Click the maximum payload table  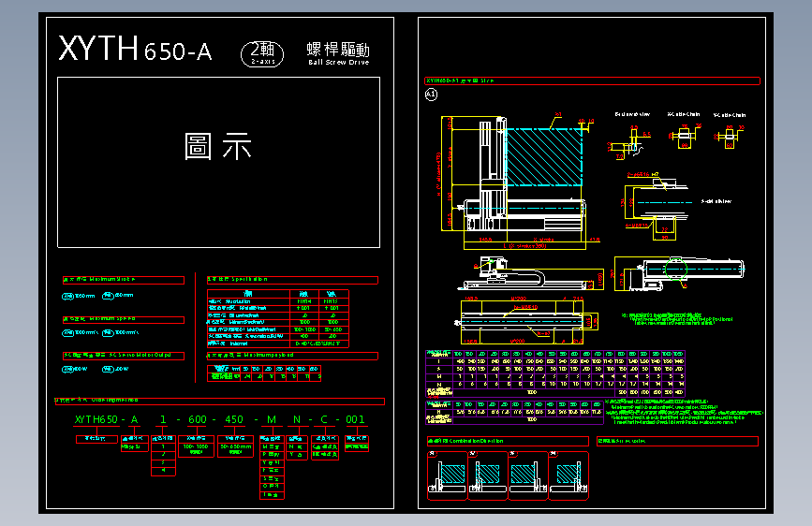264,373
